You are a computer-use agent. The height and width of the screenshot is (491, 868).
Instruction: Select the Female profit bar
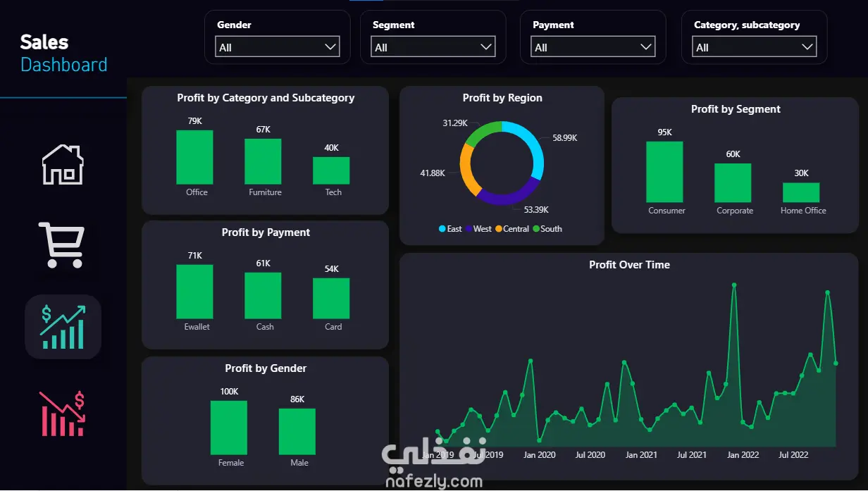click(x=229, y=428)
